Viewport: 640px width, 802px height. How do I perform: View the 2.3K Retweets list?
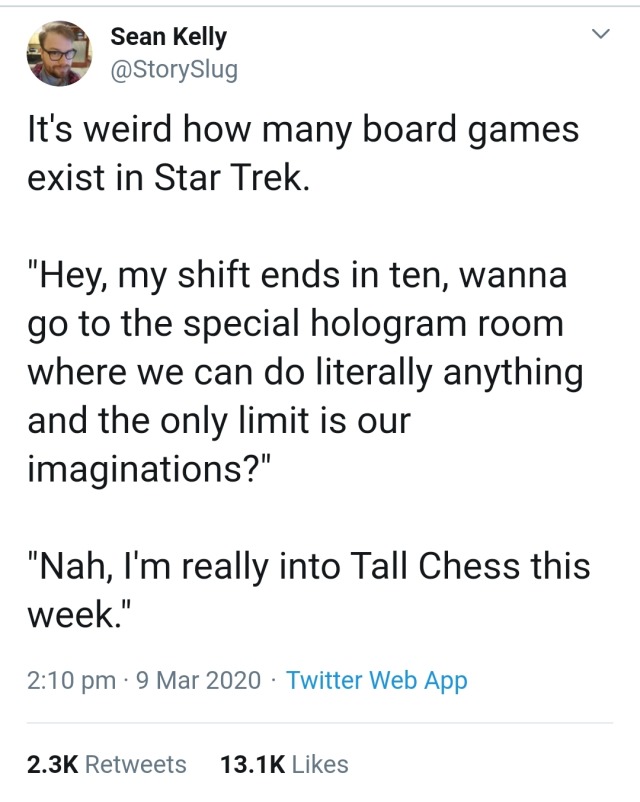pos(107,764)
